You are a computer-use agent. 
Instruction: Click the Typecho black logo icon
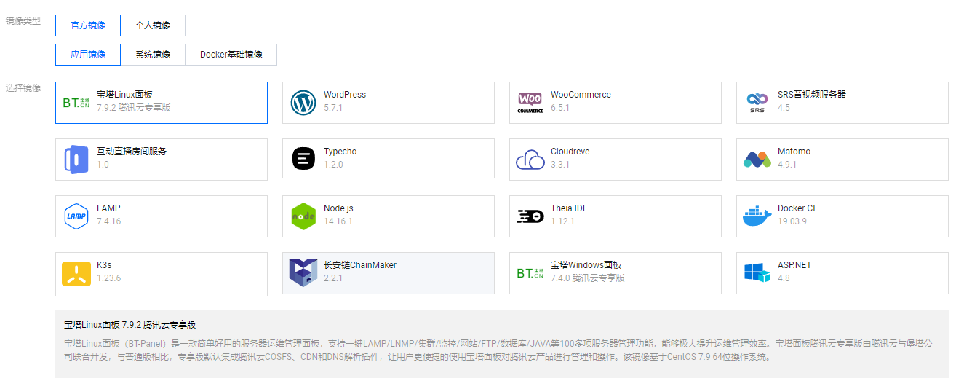point(303,159)
